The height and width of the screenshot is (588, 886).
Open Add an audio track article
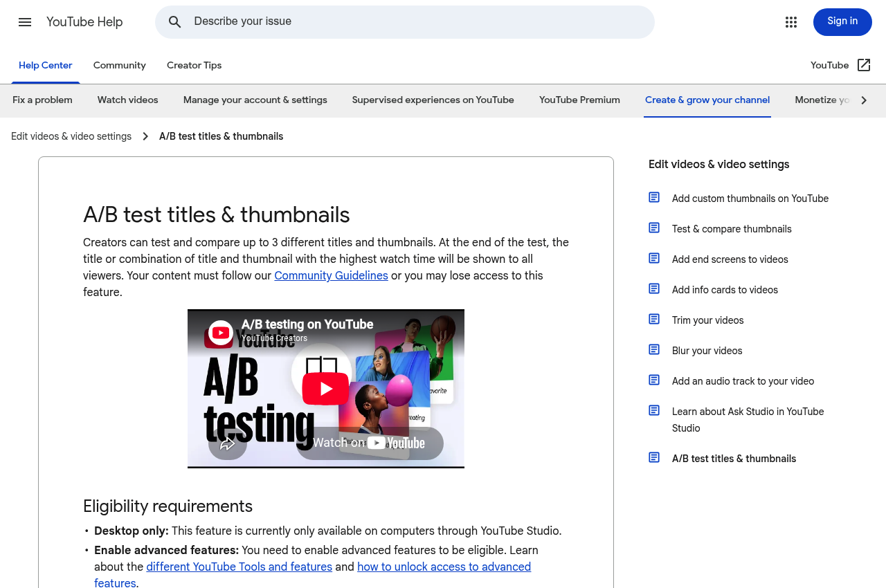tap(743, 381)
